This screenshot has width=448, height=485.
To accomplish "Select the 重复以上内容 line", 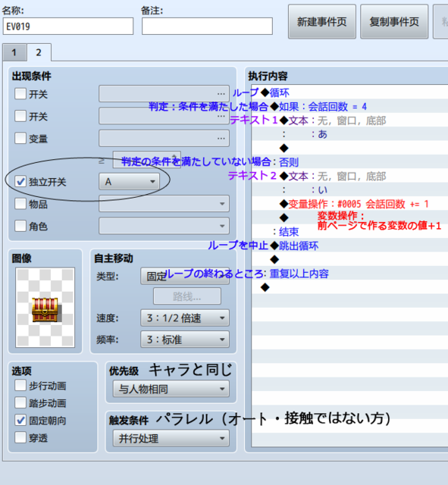I will (x=349, y=274).
